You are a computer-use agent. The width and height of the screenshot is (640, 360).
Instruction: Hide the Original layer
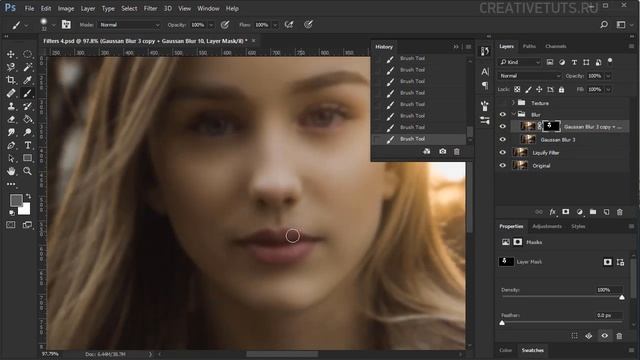502,166
